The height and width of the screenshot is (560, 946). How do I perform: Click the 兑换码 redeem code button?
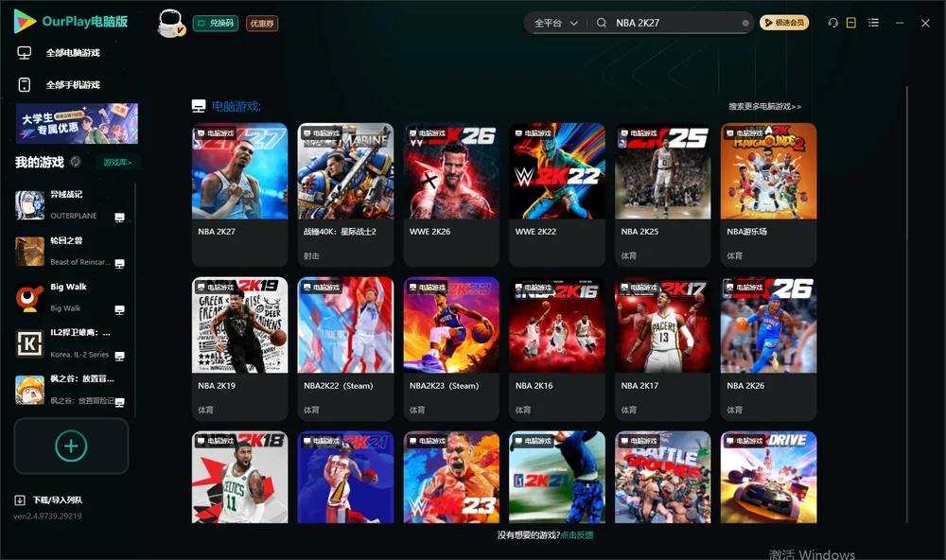point(216,23)
